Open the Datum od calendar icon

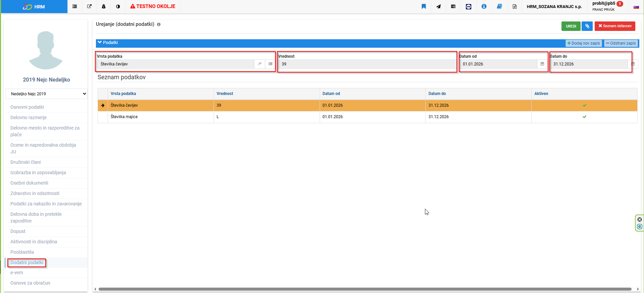coord(542,64)
